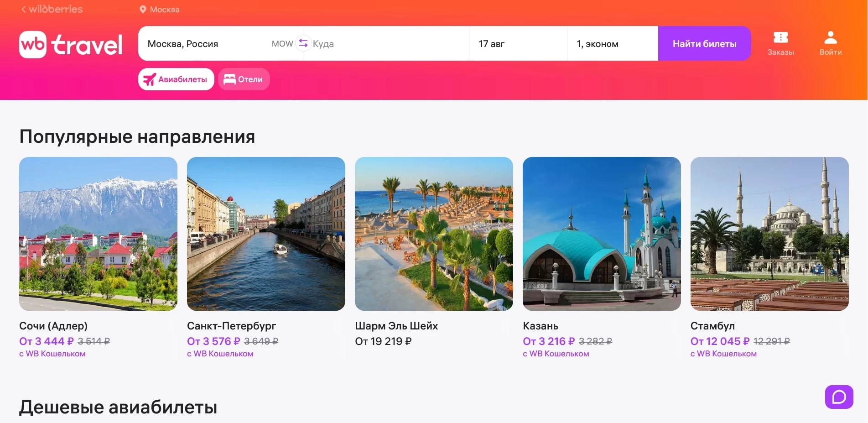868x423 pixels.
Task: Open the Стамбул destination card
Action: click(x=770, y=234)
